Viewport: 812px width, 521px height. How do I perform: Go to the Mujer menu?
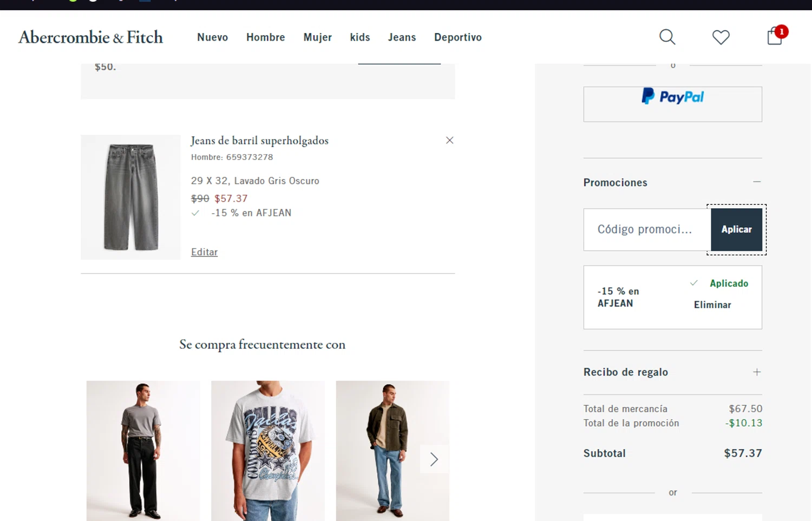click(x=317, y=37)
